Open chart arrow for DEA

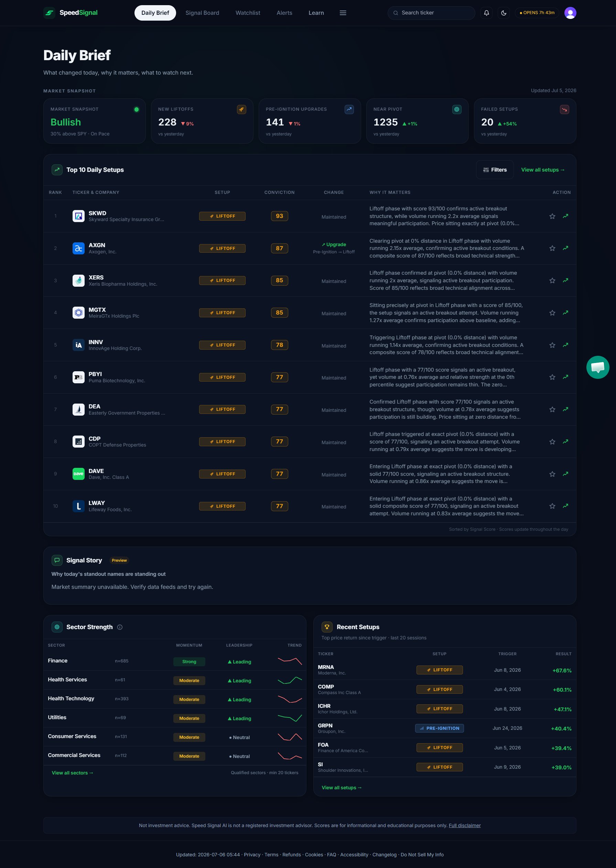coord(565,409)
